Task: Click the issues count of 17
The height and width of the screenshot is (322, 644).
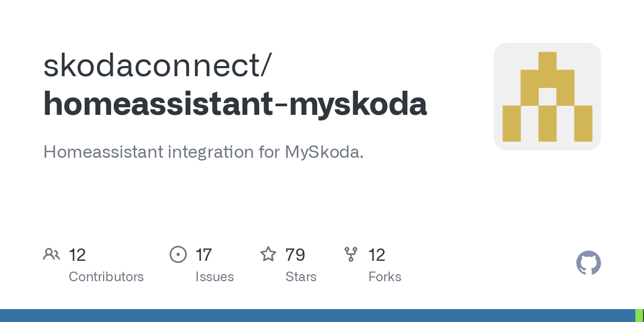Action: pyautogui.click(x=203, y=254)
